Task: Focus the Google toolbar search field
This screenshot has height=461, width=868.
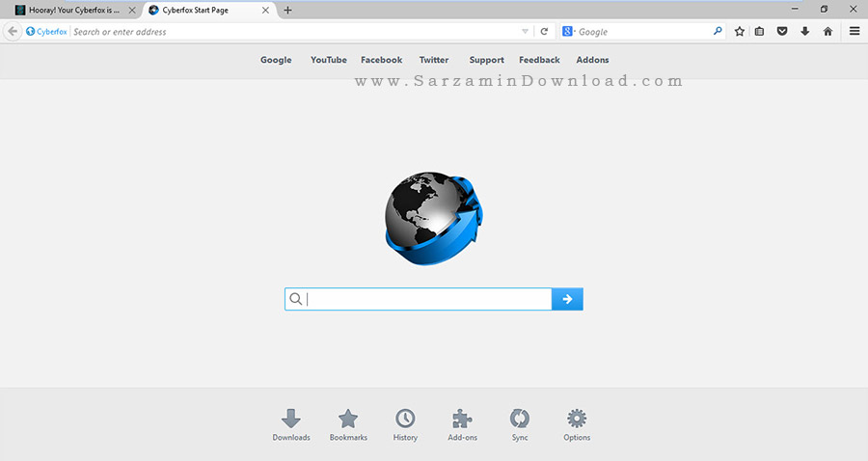Action: coord(643,32)
